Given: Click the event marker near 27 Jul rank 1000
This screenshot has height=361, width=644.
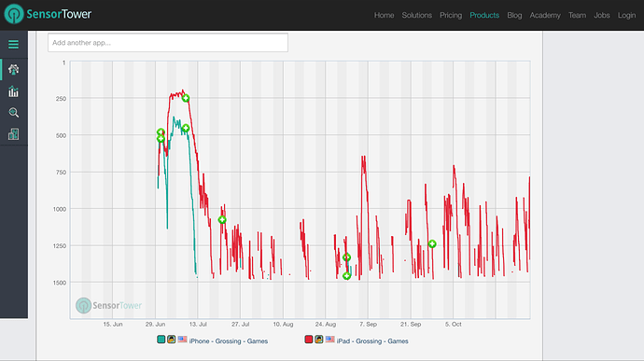Looking at the screenshot, I should (x=222, y=220).
